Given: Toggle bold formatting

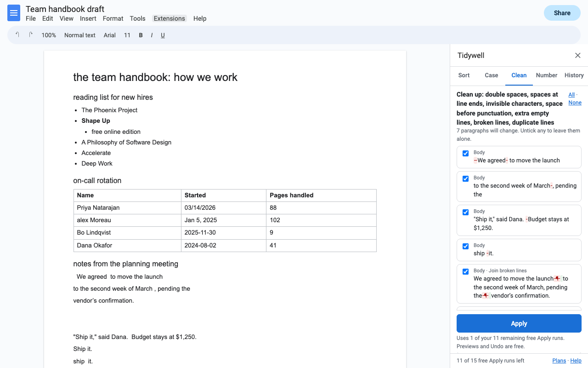Looking at the screenshot, I should [x=141, y=35].
